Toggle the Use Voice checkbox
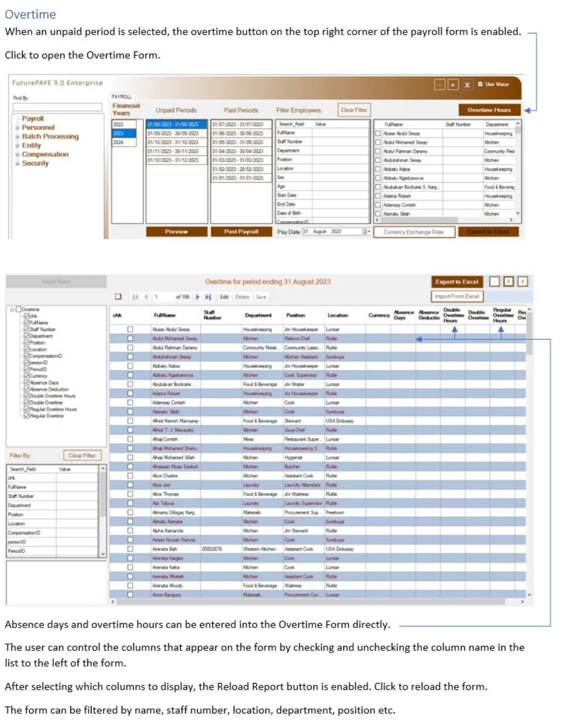 [480, 84]
